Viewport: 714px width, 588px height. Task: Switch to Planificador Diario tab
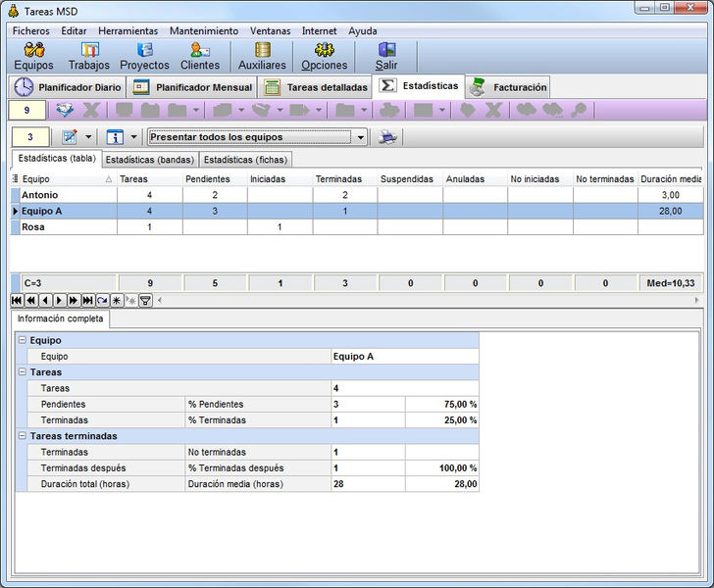(x=67, y=87)
